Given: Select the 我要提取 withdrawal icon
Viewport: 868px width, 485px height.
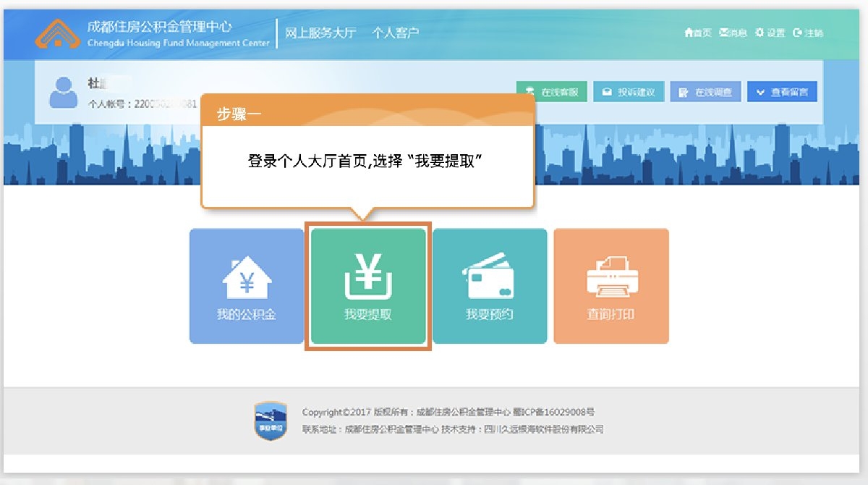Looking at the screenshot, I should [368, 286].
